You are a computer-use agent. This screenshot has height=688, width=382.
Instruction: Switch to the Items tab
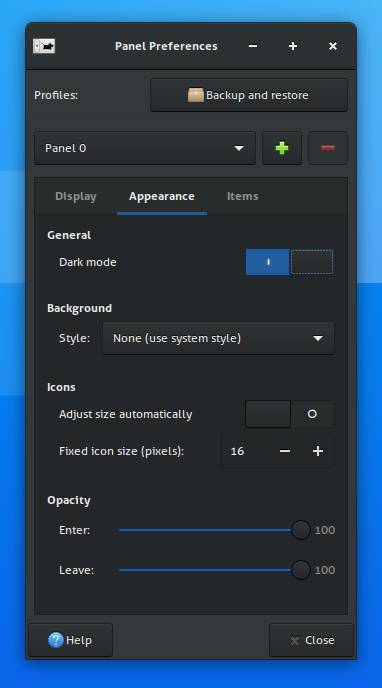point(243,196)
